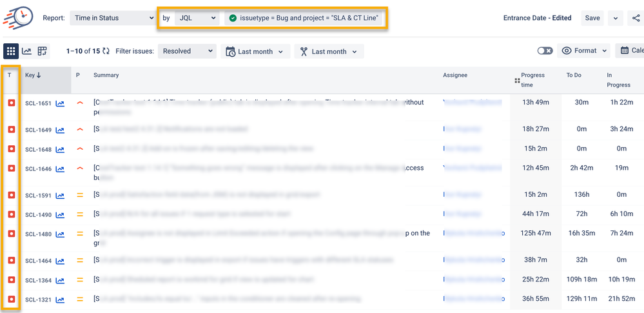Click the T type column header

click(10, 75)
